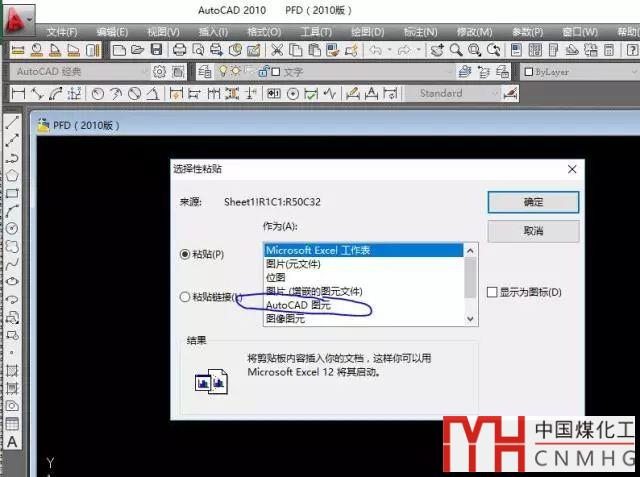
Task: Select the Multiline Text A tool
Action: tap(12, 442)
